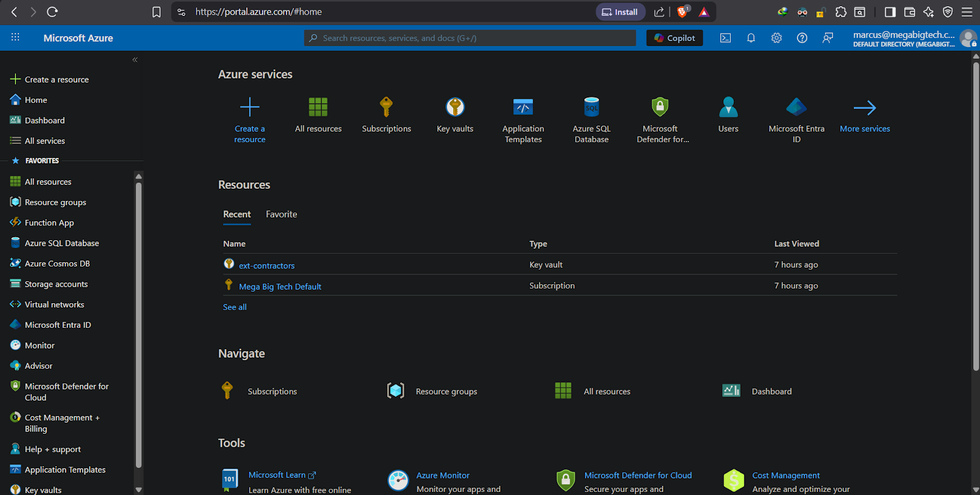Collapse the left sidebar with the chevron
This screenshot has width=980, height=495.
pyautogui.click(x=135, y=59)
